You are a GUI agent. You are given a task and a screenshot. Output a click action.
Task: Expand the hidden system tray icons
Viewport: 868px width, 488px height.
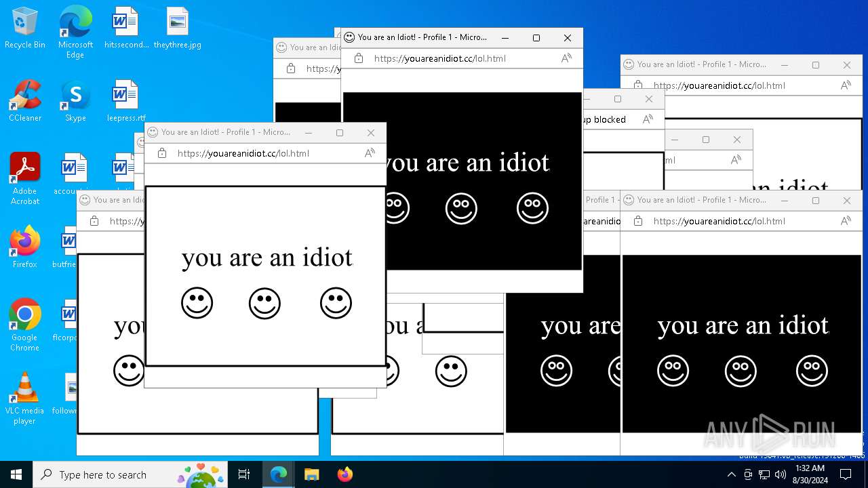tap(731, 474)
